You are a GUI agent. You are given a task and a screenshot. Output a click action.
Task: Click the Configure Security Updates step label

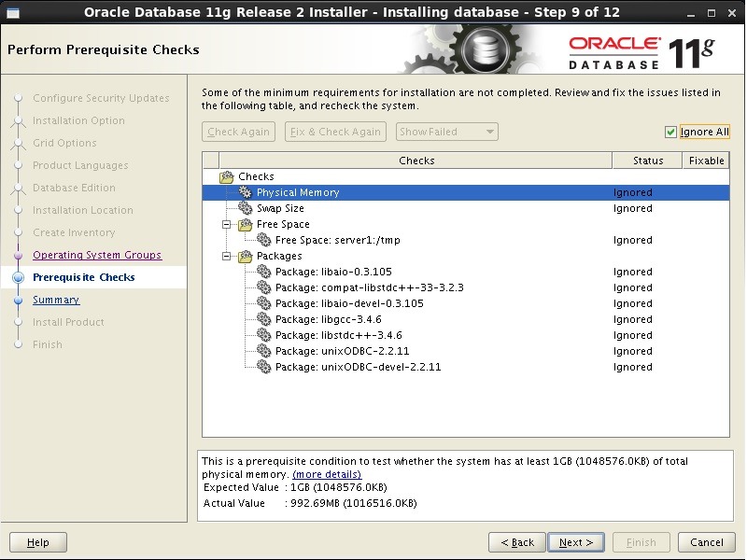101,98
